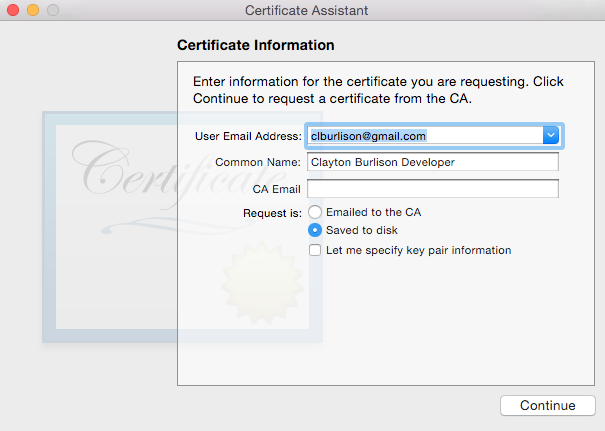Screen dimensions: 605x431
Task: Click the Request is label
Action: click(x=272, y=213)
